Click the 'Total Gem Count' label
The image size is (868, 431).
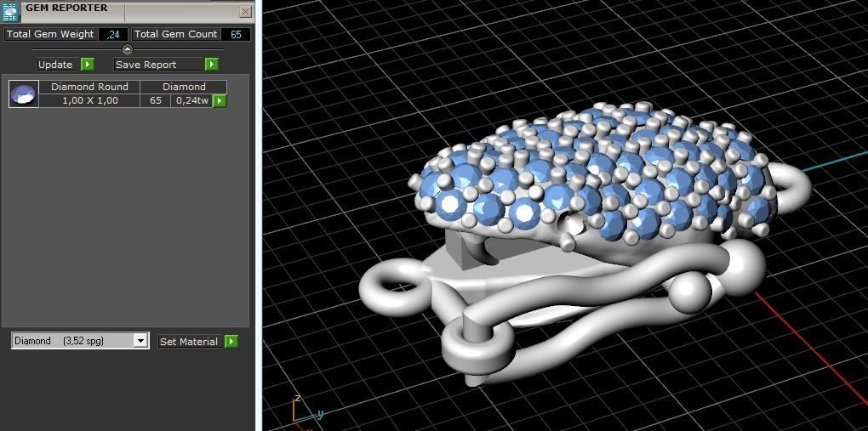(176, 34)
